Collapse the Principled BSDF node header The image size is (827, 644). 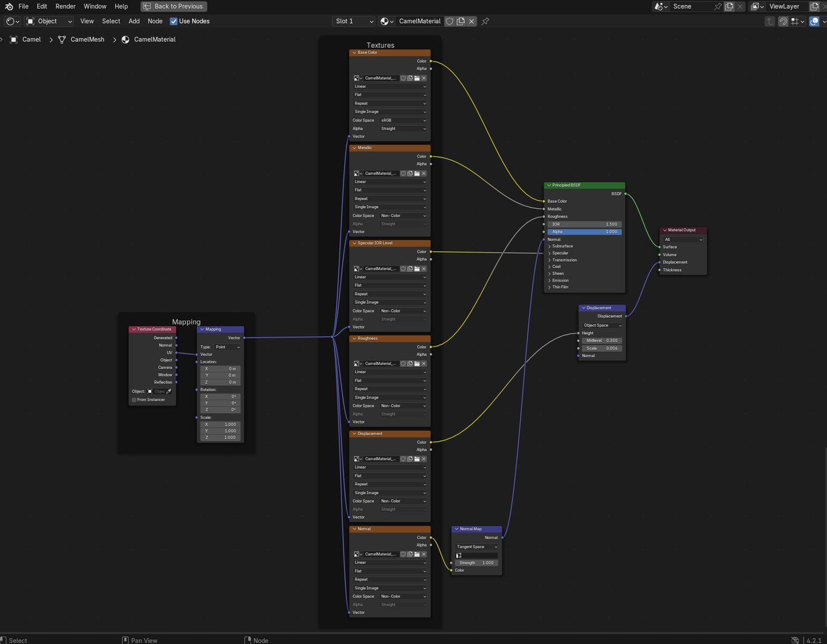click(549, 185)
